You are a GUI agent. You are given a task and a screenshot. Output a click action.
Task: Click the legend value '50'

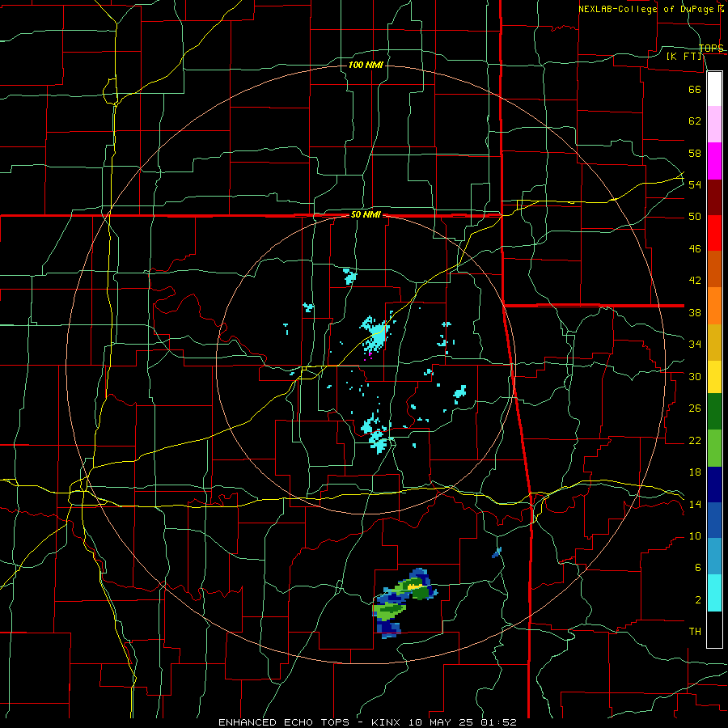click(695, 217)
